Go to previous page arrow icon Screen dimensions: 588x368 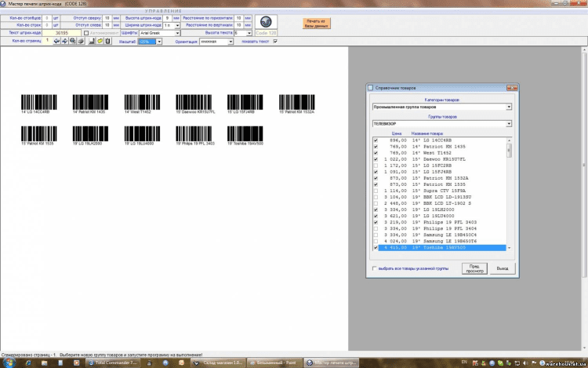coord(56,41)
